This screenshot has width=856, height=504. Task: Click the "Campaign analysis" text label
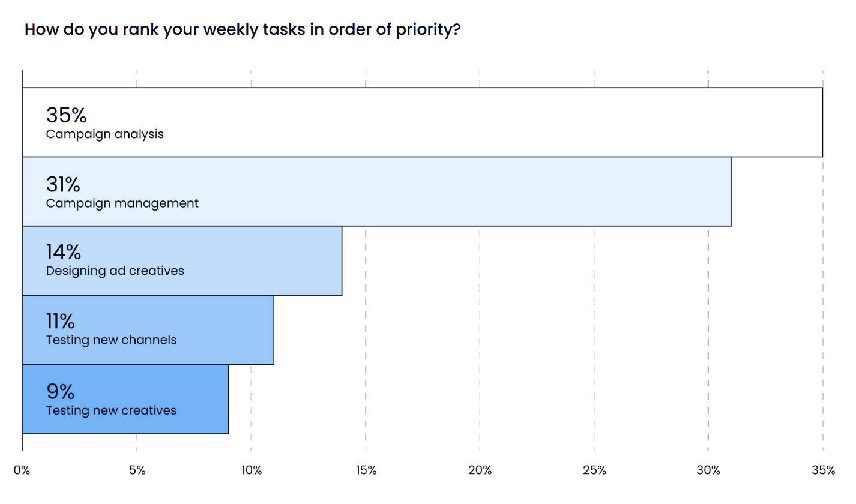(x=105, y=134)
